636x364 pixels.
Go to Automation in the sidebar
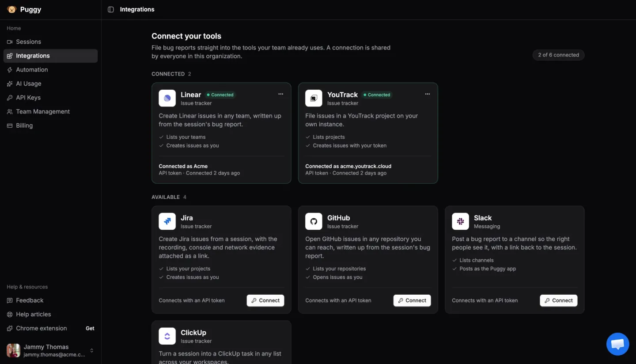(50, 70)
